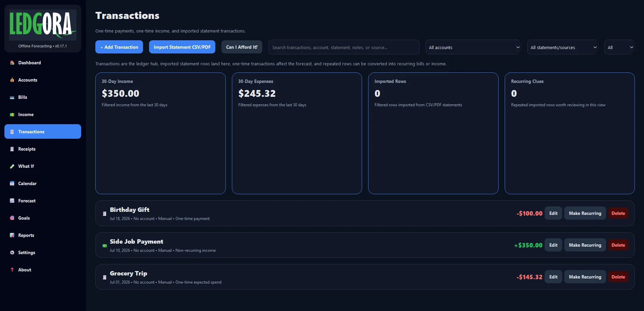644x311 pixels.
Task: Make Side Job Payment recurring
Action: pos(585,245)
